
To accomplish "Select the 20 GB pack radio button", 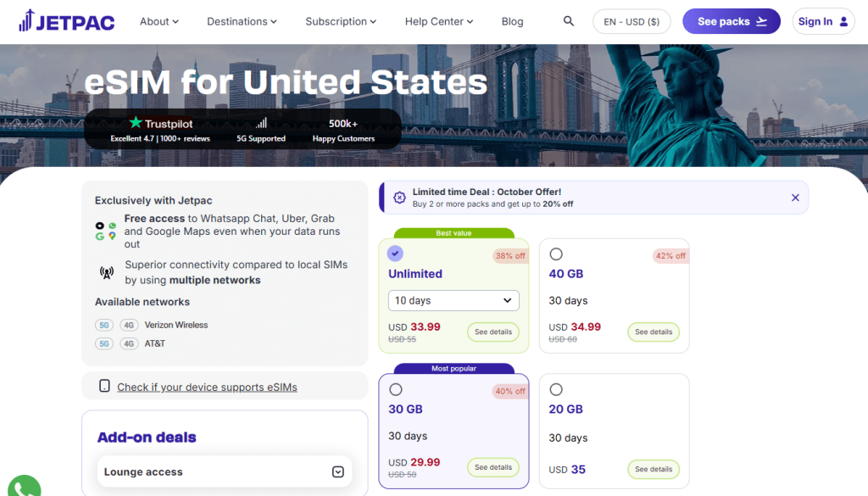I will [x=556, y=389].
